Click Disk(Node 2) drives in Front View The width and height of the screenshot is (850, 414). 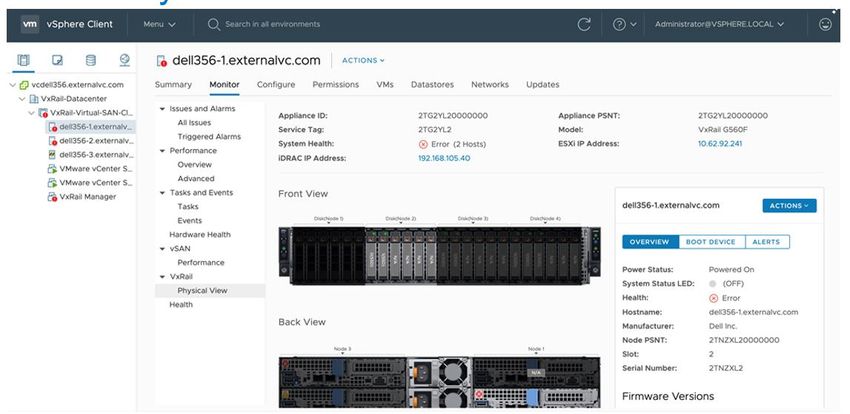click(400, 256)
